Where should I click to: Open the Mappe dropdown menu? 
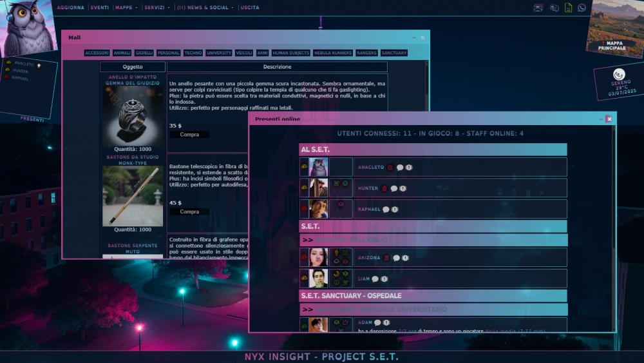pos(126,7)
